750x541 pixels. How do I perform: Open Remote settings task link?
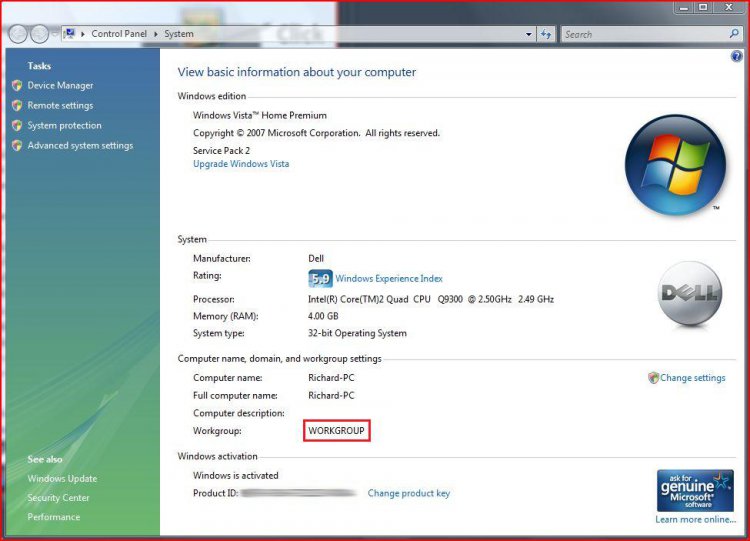tap(60, 105)
